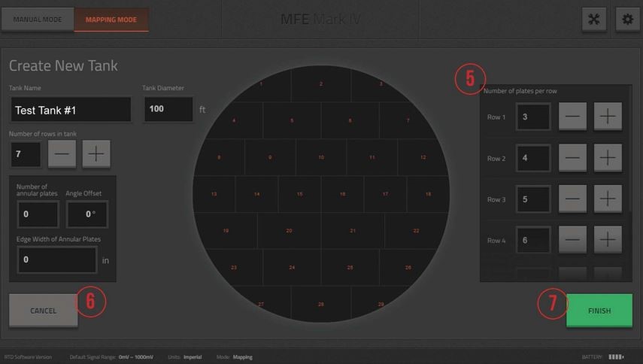
Task: Select the Mapping Mode tab
Action: click(111, 20)
